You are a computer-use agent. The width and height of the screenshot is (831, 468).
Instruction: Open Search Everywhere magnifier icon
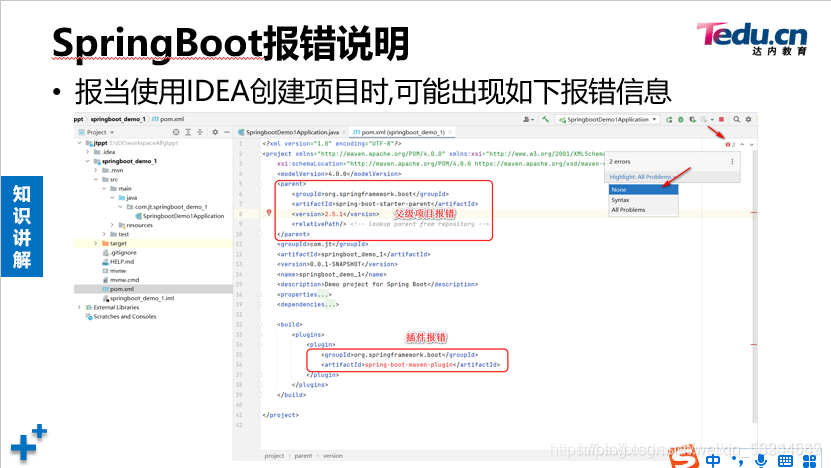coord(737,120)
